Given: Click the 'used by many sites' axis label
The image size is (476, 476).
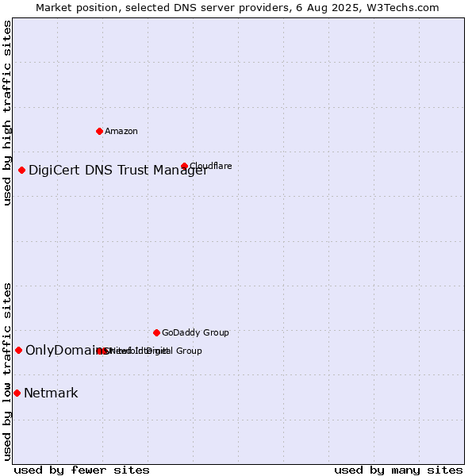Looking at the screenshot, I should tap(398, 470).
